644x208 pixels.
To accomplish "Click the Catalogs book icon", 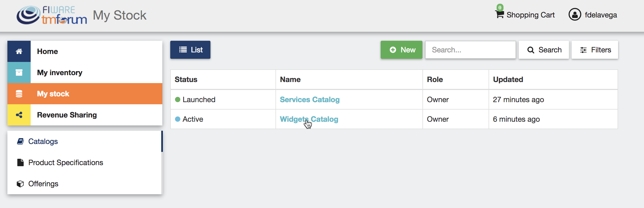I will click(x=20, y=141).
